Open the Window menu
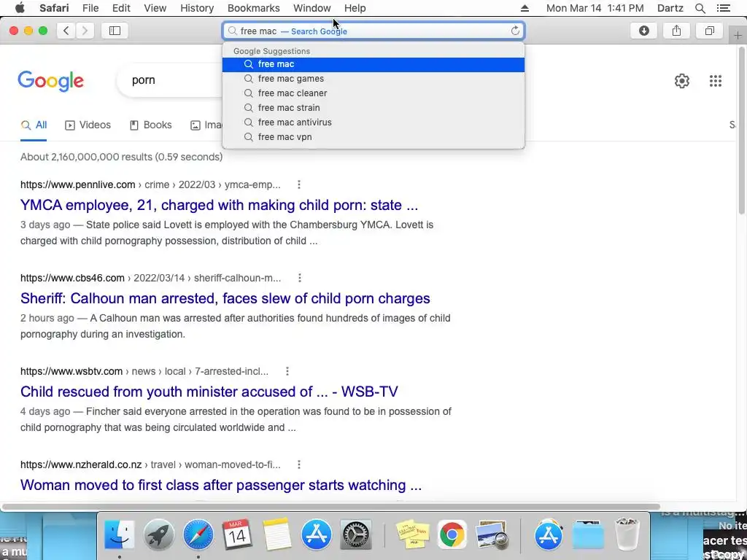 [x=312, y=8]
